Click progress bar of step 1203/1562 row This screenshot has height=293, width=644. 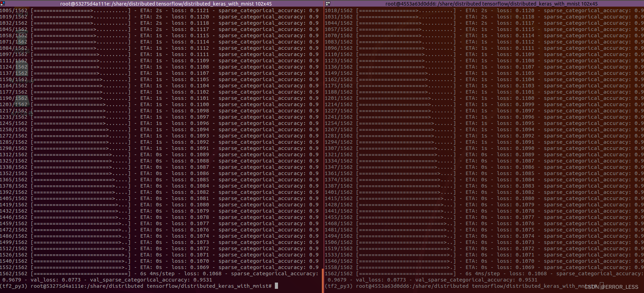pyautogui.click(x=81, y=104)
